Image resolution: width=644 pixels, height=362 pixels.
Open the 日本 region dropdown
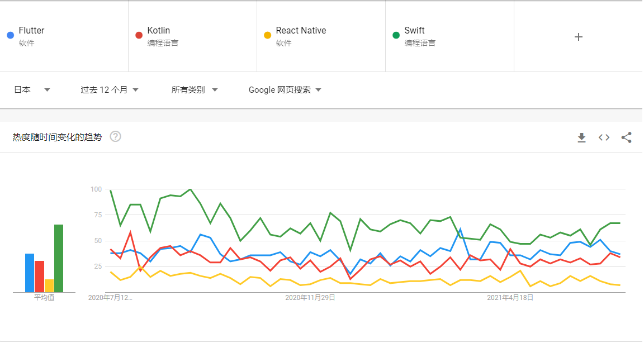pyautogui.click(x=32, y=90)
